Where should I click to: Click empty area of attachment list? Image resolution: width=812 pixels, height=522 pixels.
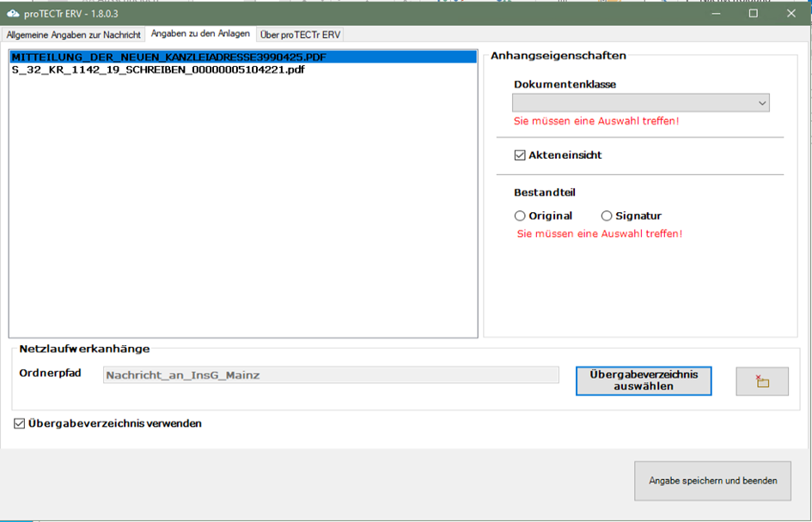(242, 215)
